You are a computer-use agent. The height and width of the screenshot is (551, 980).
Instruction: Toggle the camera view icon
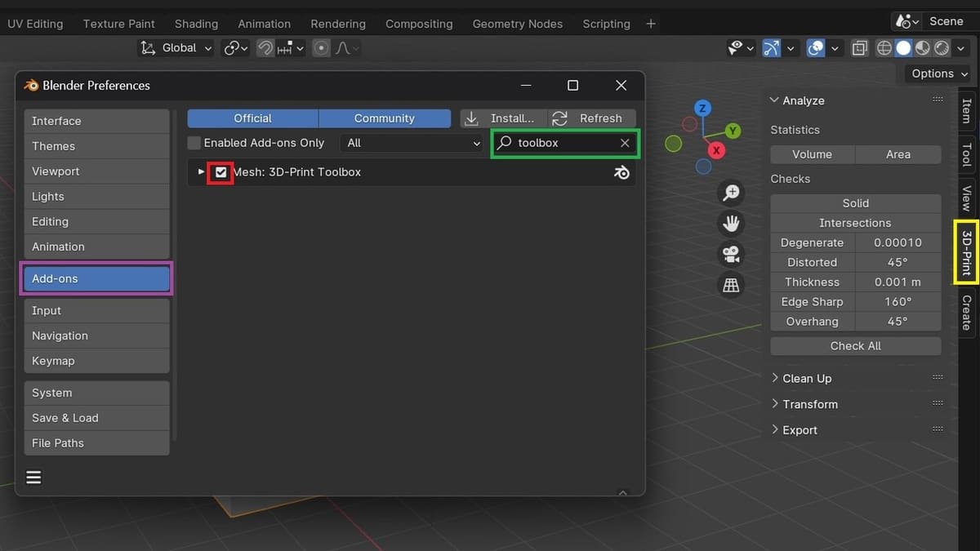click(731, 254)
